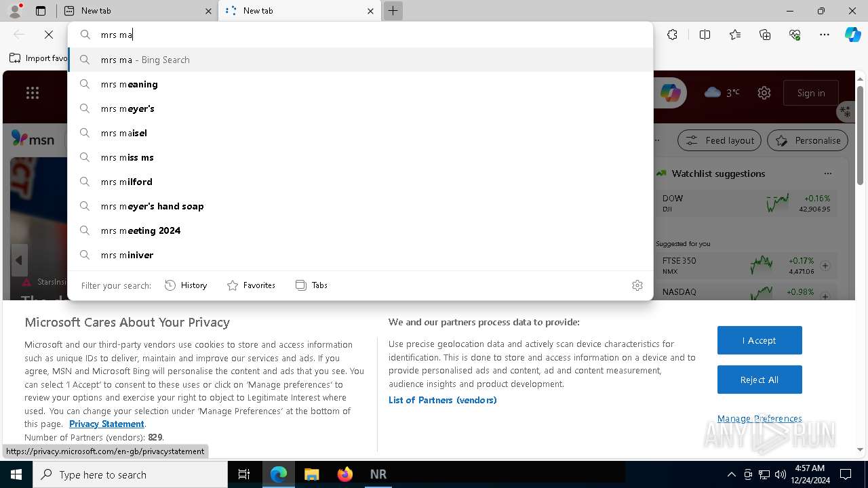Choose the 'mrs miss ms' suggestion
The width and height of the screenshot is (868, 488).
(360, 157)
